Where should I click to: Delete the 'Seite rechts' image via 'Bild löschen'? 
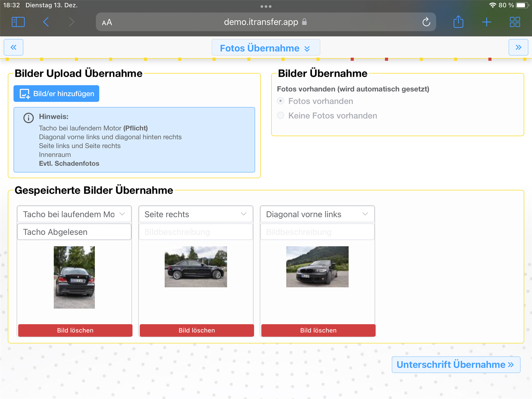pyautogui.click(x=197, y=330)
